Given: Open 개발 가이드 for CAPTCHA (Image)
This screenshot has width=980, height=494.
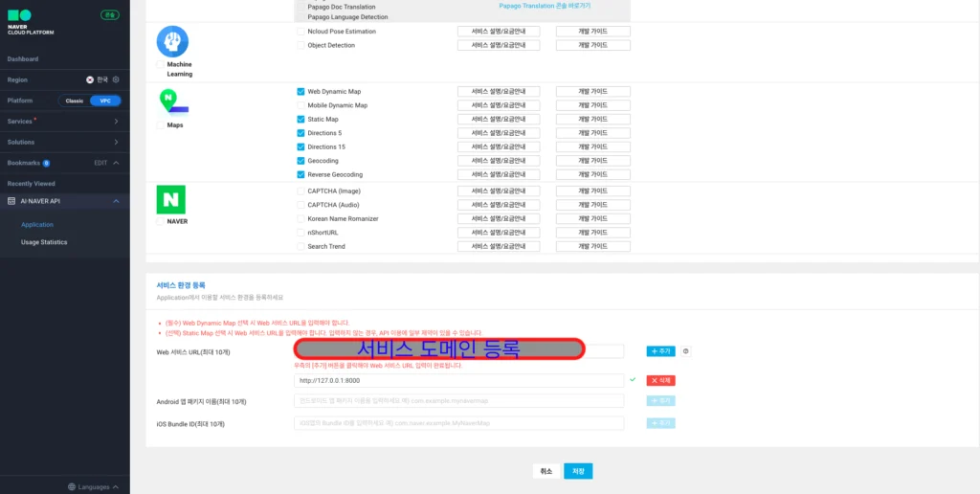Looking at the screenshot, I should coord(593,191).
